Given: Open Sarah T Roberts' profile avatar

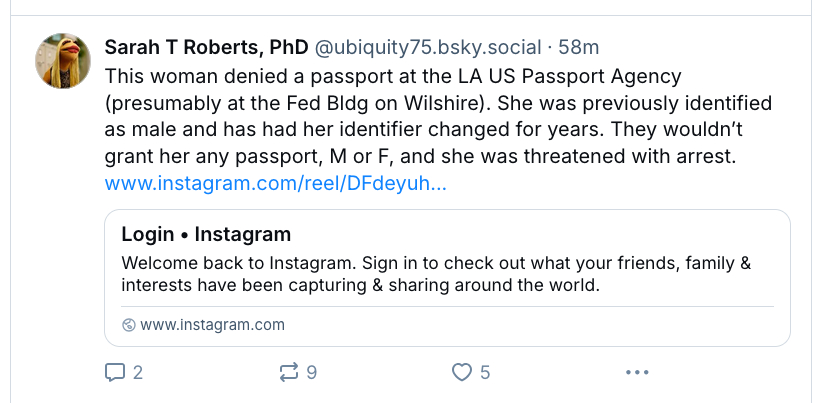Looking at the screenshot, I should point(65,60).
